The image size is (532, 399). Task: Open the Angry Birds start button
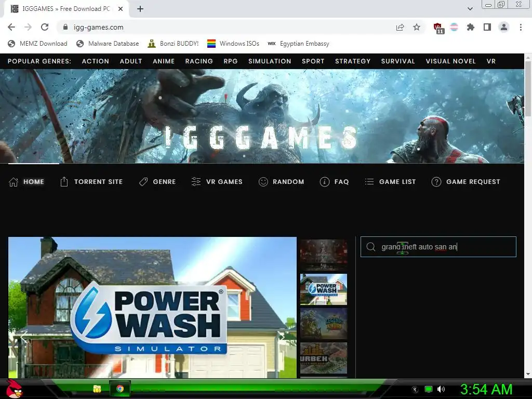click(x=14, y=389)
